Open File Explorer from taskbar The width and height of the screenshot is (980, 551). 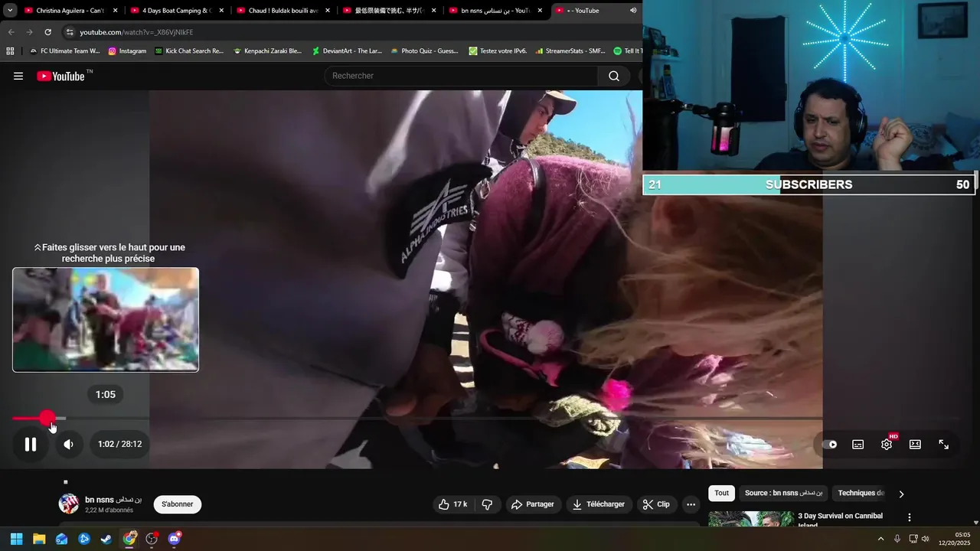(39, 539)
